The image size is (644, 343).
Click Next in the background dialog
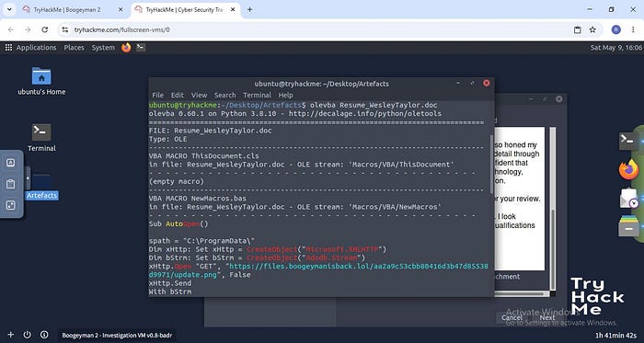[x=547, y=317]
